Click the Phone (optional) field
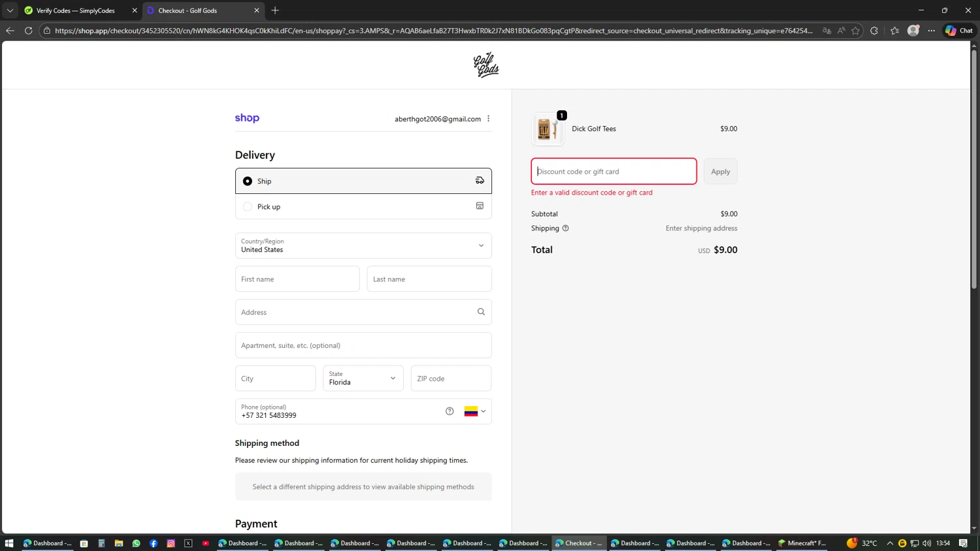This screenshot has width=980, height=551. coord(363,411)
